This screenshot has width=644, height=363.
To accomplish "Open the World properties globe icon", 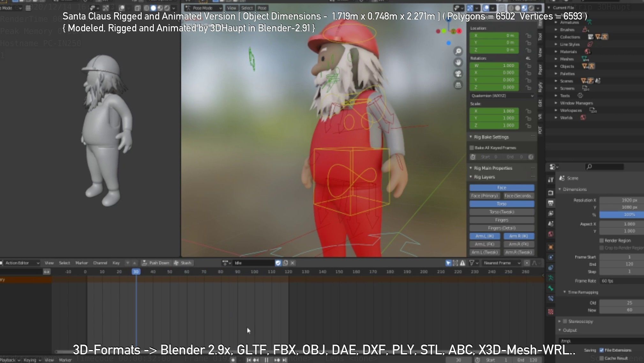I will coord(550,234).
